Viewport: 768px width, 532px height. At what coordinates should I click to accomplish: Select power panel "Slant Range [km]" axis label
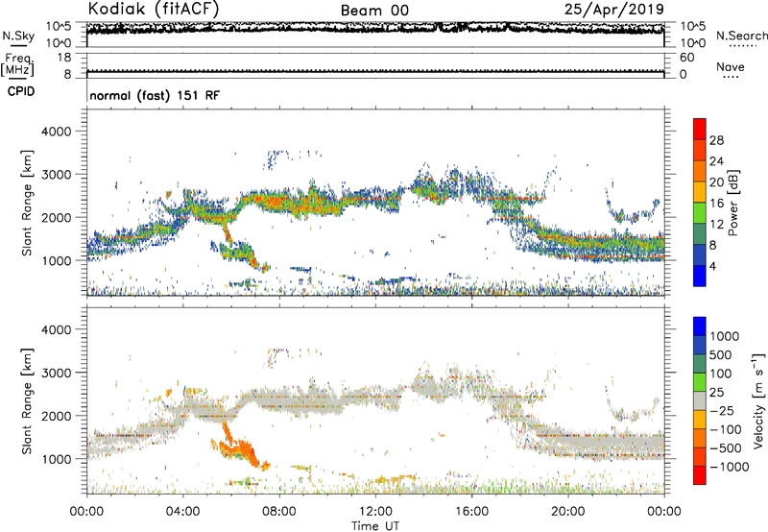pyautogui.click(x=27, y=203)
